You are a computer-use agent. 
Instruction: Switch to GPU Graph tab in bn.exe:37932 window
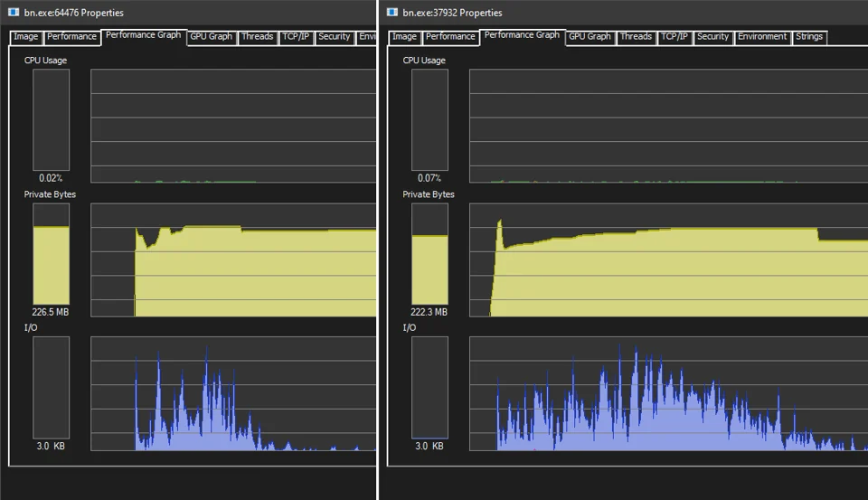tap(590, 37)
